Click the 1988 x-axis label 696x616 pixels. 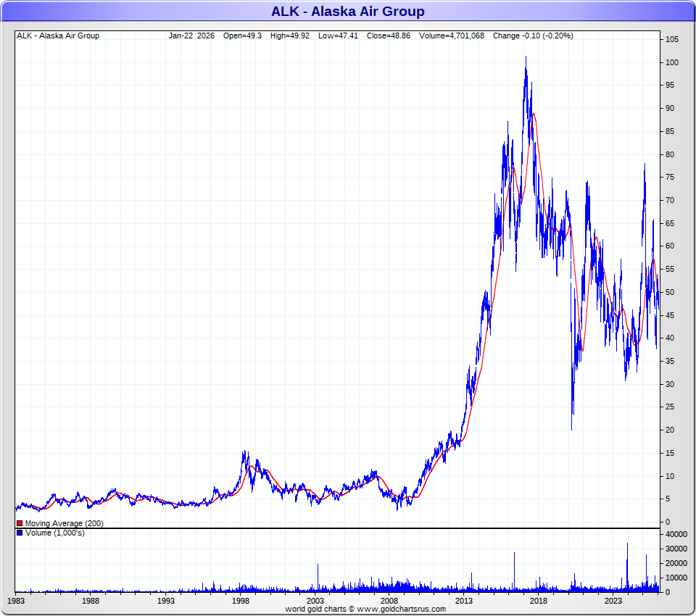pos(91,601)
